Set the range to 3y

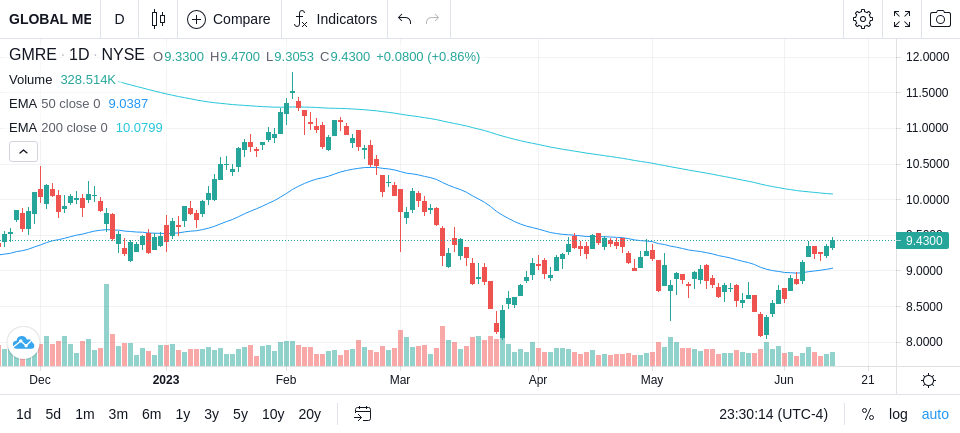[211, 414]
